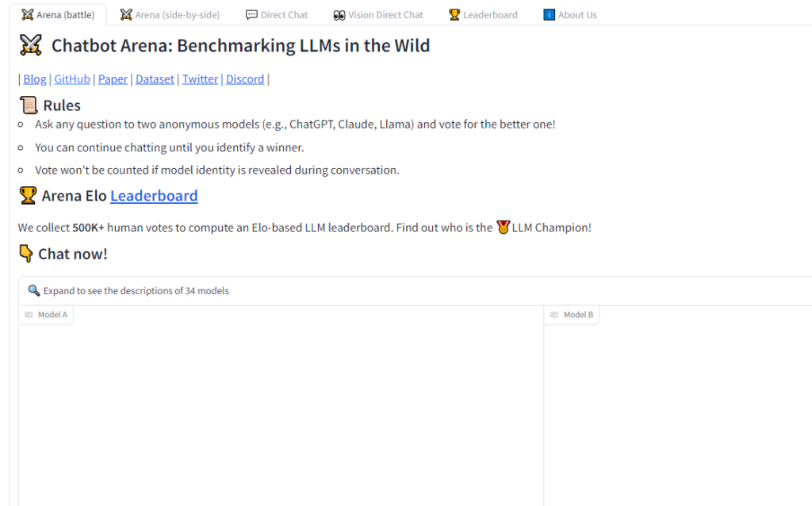
Task: Click the Model B chat label icon
Action: pos(554,315)
